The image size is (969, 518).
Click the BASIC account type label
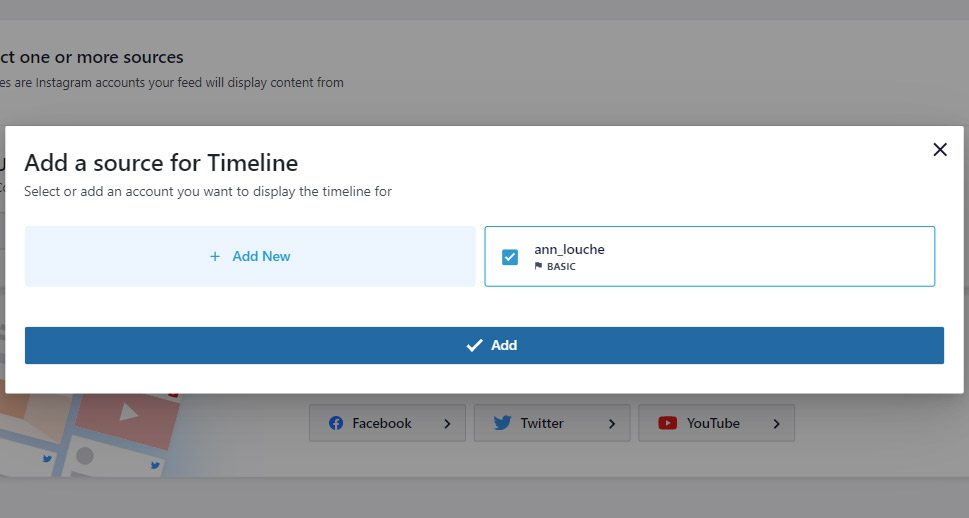point(561,266)
